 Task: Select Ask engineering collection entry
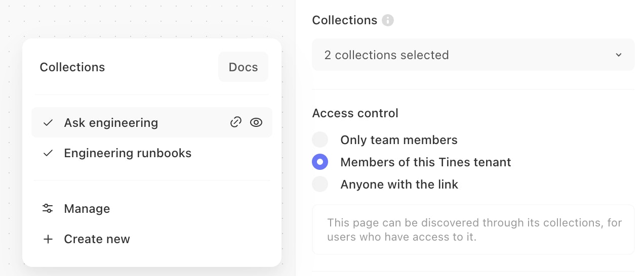click(x=111, y=123)
